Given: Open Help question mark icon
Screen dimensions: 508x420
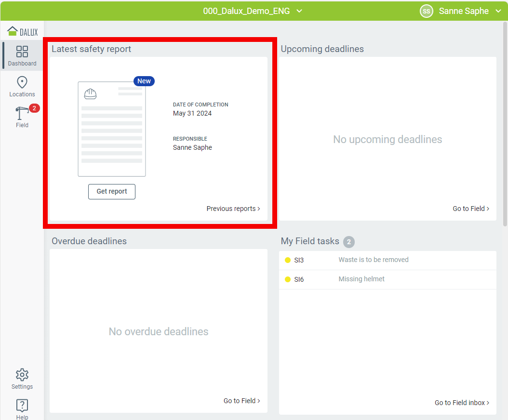Looking at the screenshot, I should pos(22,406).
